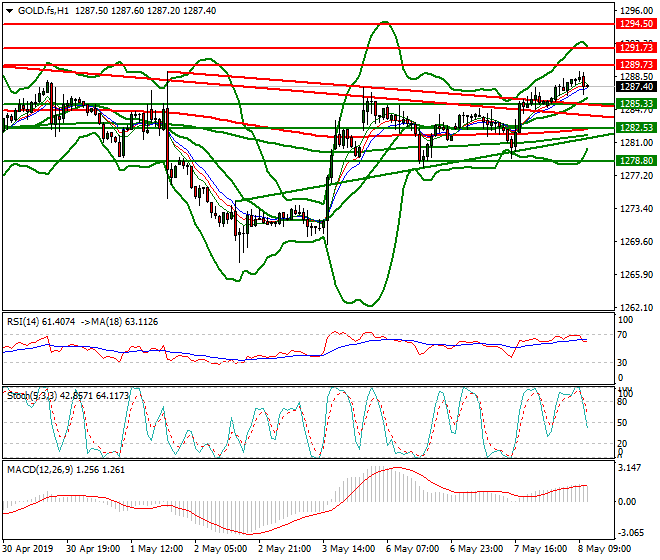Select the 1285.33 green support price label
The width and height of the screenshot is (660, 560).
pyautogui.click(x=636, y=104)
